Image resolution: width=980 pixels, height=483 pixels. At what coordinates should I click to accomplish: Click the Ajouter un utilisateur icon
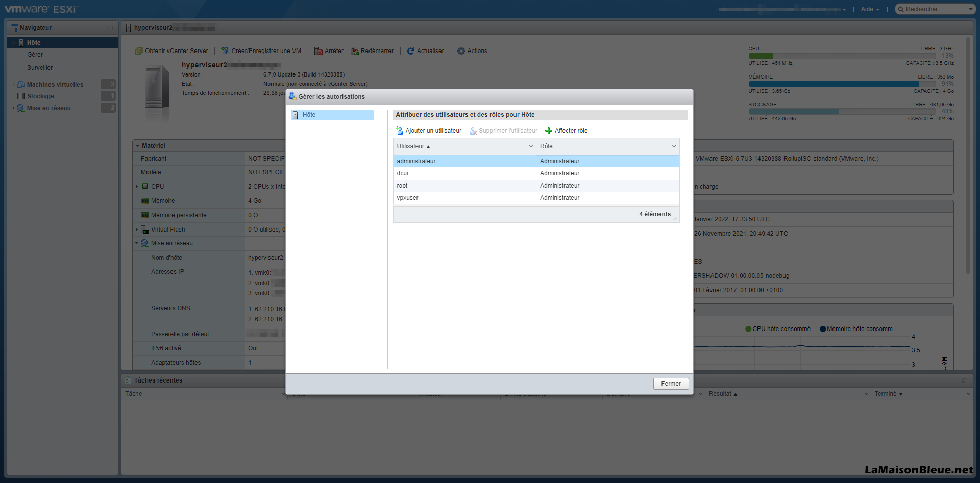[399, 131]
